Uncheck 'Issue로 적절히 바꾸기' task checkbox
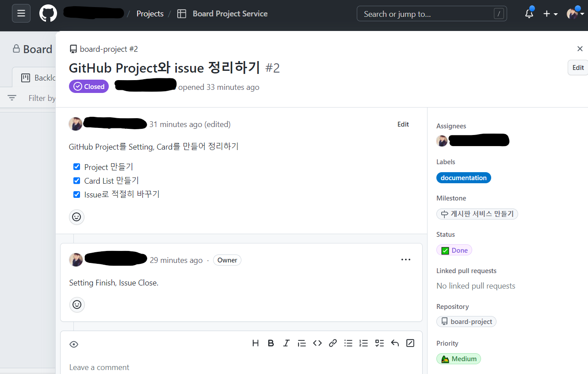This screenshot has height=374, width=588. (76, 194)
